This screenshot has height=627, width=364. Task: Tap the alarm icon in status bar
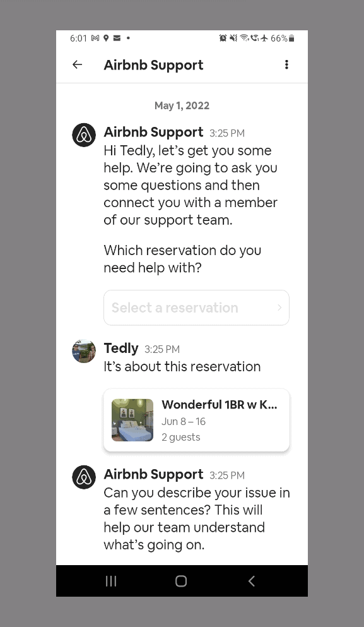(x=223, y=38)
